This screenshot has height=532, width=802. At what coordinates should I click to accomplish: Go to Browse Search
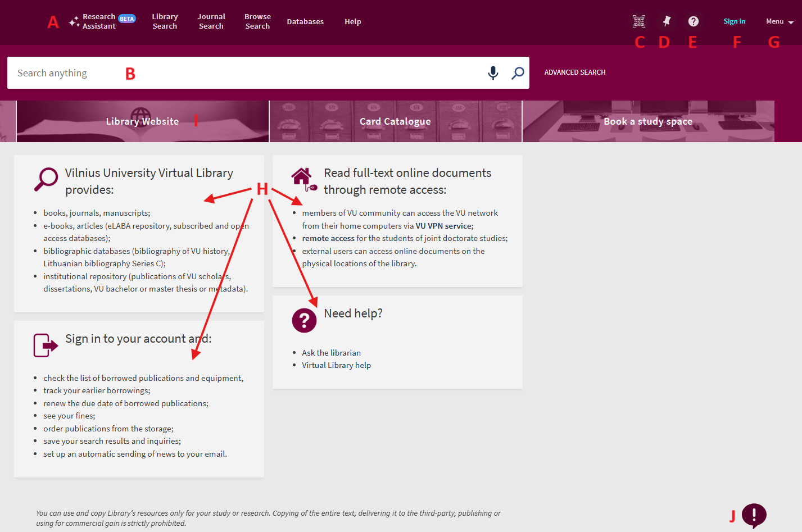click(x=257, y=21)
